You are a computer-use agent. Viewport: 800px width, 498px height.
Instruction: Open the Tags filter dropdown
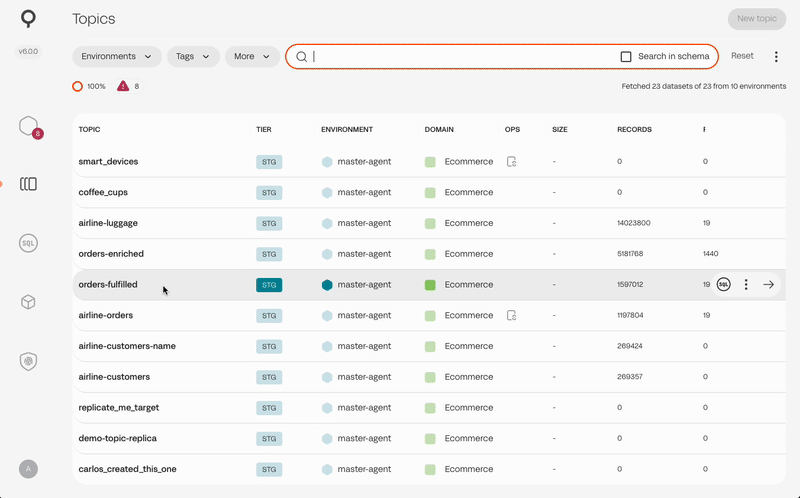(193, 57)
